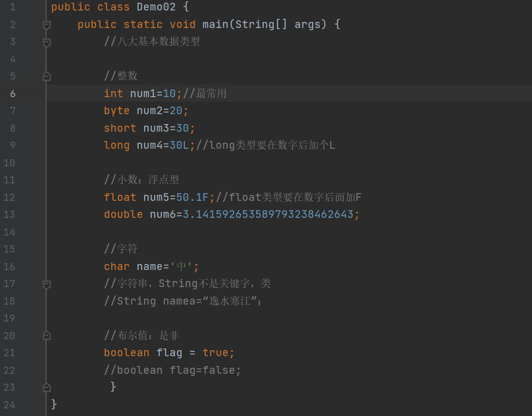
Task: Click the closing brace on line 24
Action: pyautogui.click(x=54, y=404)
